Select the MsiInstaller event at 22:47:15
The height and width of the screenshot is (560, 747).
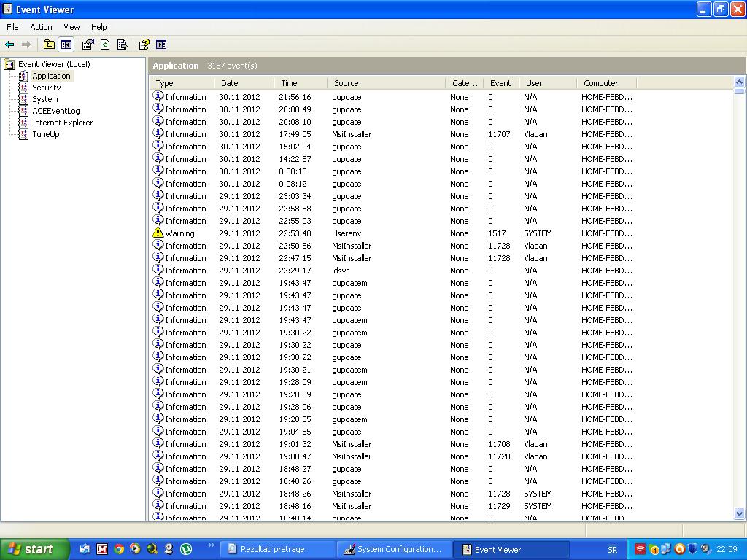(x=393, y=258)
